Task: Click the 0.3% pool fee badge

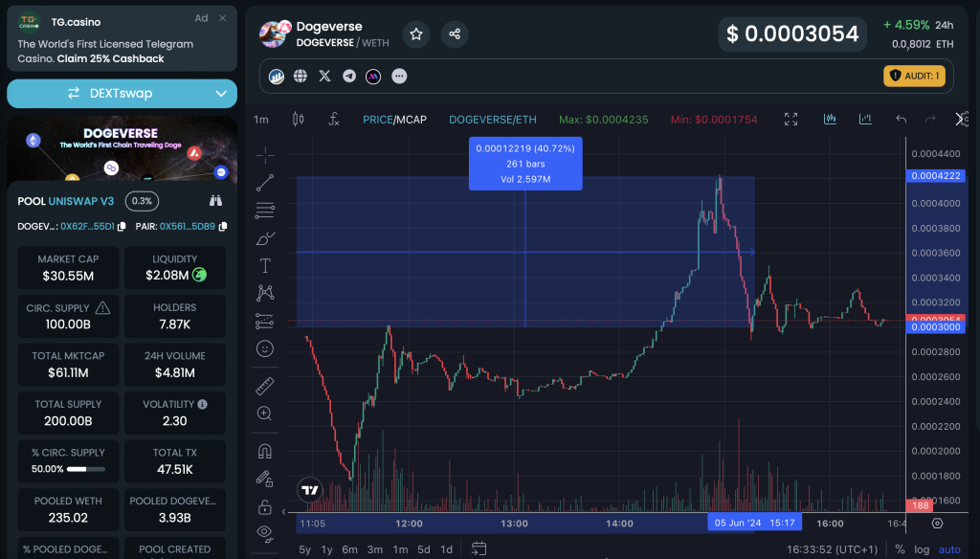Action: click(142, 201)
